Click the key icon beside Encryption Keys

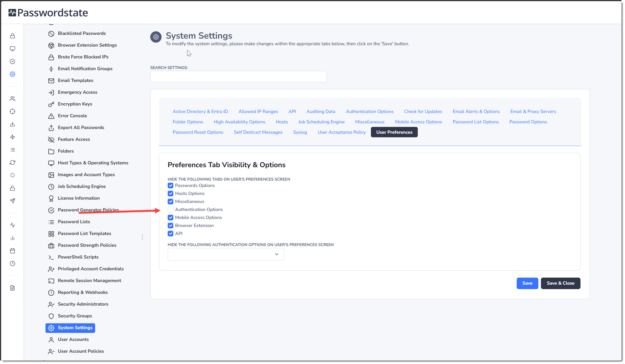tap(51, 104)
